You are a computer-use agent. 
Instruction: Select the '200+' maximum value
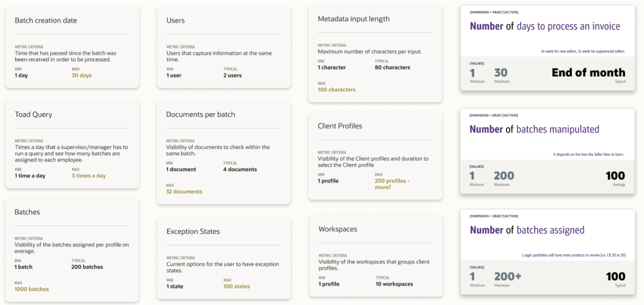[x=508, y=276]
